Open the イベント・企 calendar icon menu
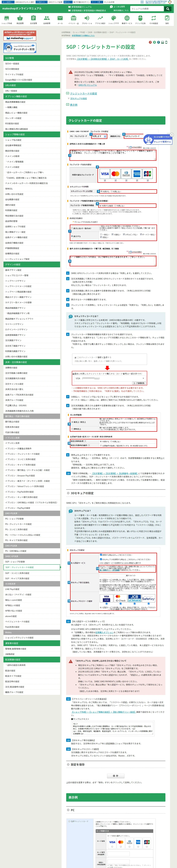 coord(73,20)
